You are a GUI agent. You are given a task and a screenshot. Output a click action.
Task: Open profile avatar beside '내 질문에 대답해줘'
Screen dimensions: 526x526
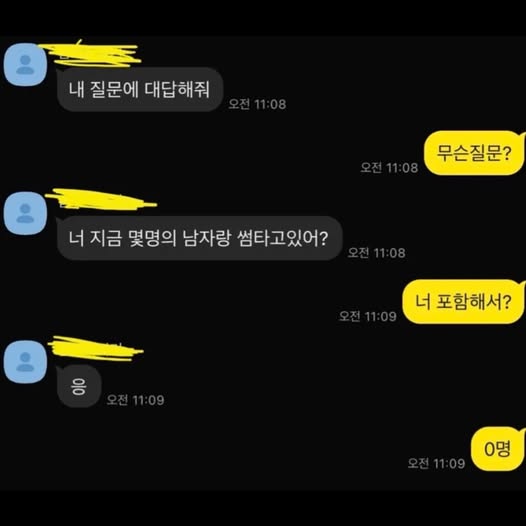tap(25, 64)
